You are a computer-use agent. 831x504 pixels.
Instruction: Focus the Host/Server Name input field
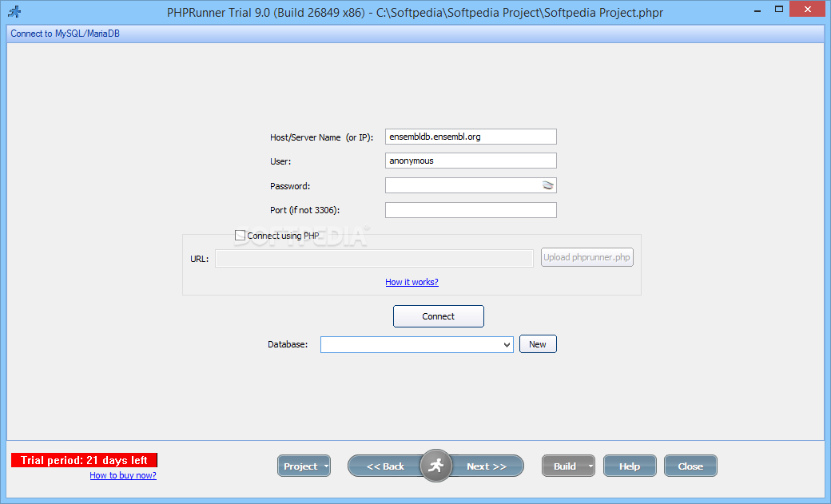471,137
